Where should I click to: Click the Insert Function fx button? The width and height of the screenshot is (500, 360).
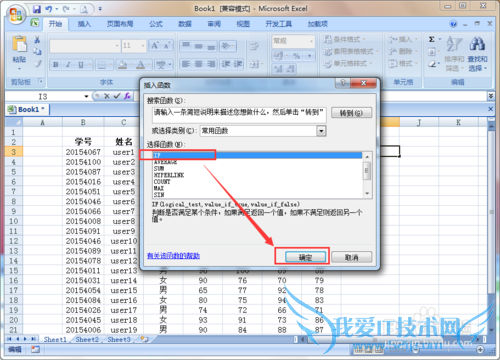pos(127,96)
